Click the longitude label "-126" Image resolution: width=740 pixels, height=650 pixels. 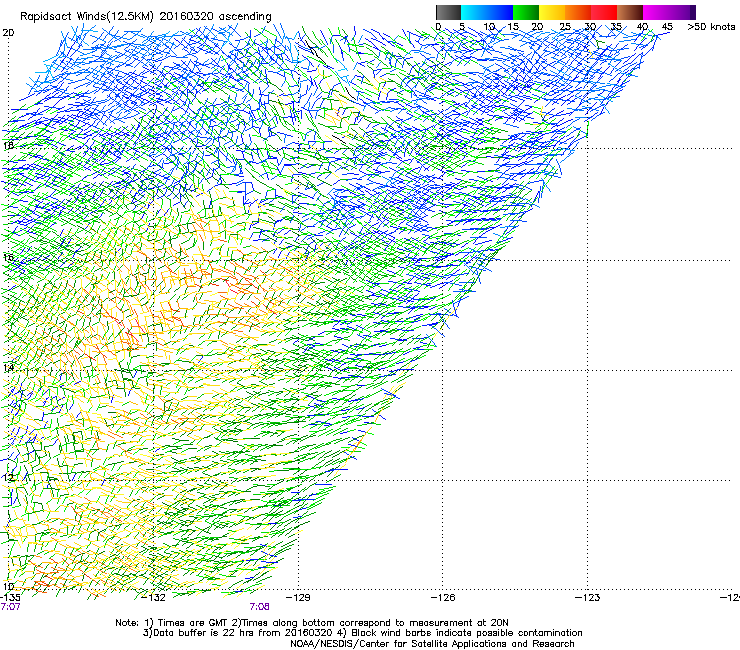point(443,597)
